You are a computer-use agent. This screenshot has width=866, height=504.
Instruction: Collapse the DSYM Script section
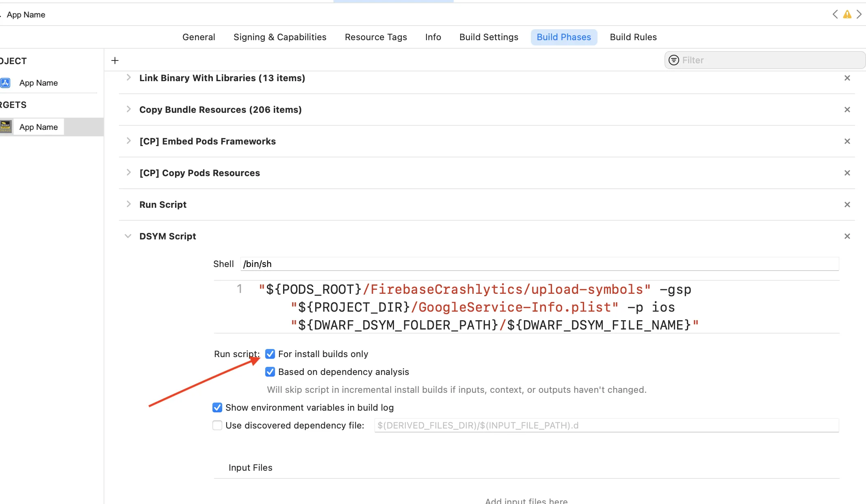128,236
